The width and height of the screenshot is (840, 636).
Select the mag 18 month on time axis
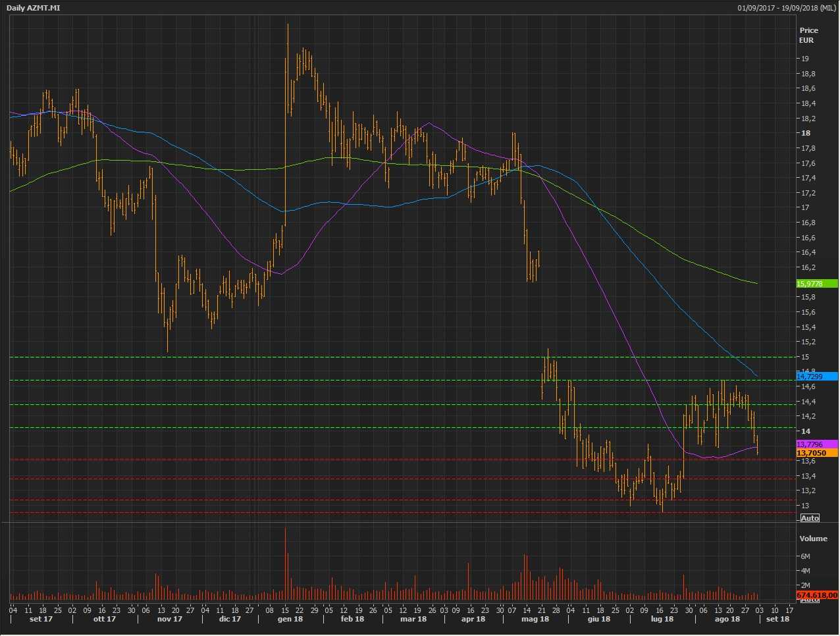click(535, 619)
